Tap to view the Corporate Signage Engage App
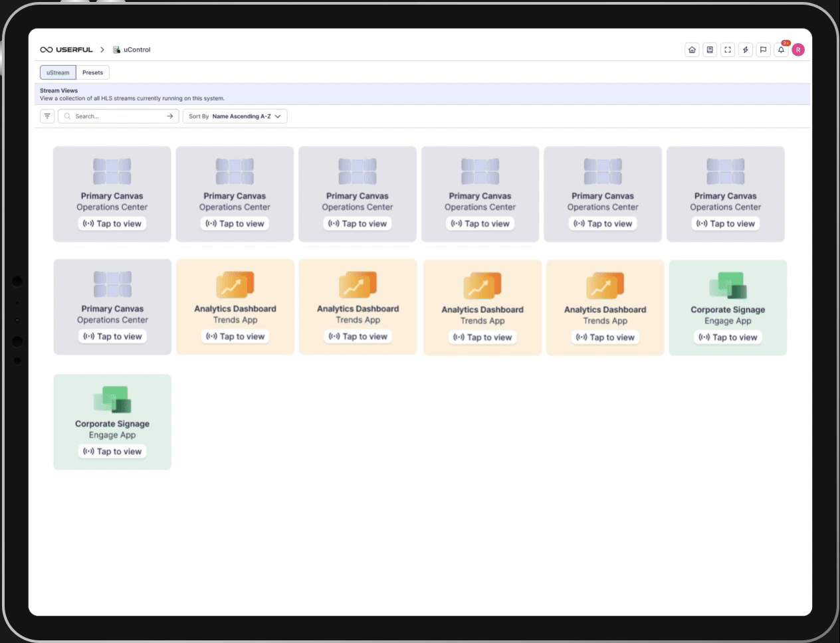Image resolution: width=840 pixels, height=643 pixels. point(728,337)
